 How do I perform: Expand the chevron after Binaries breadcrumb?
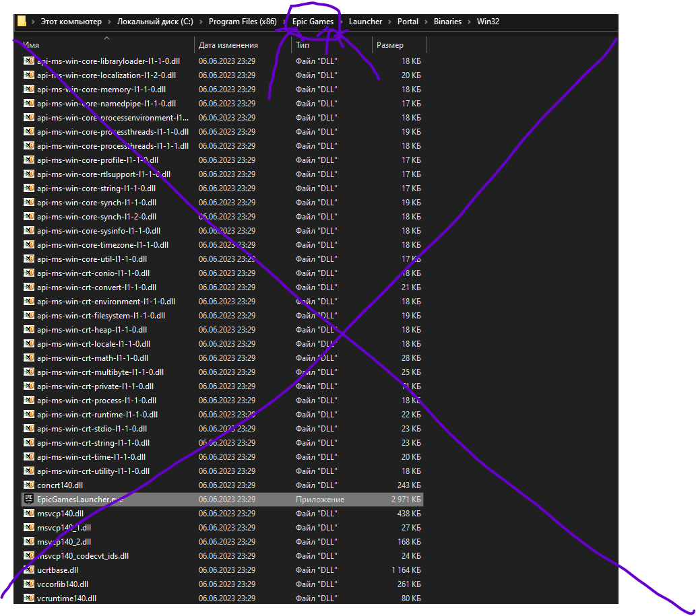tap(469, 22)
